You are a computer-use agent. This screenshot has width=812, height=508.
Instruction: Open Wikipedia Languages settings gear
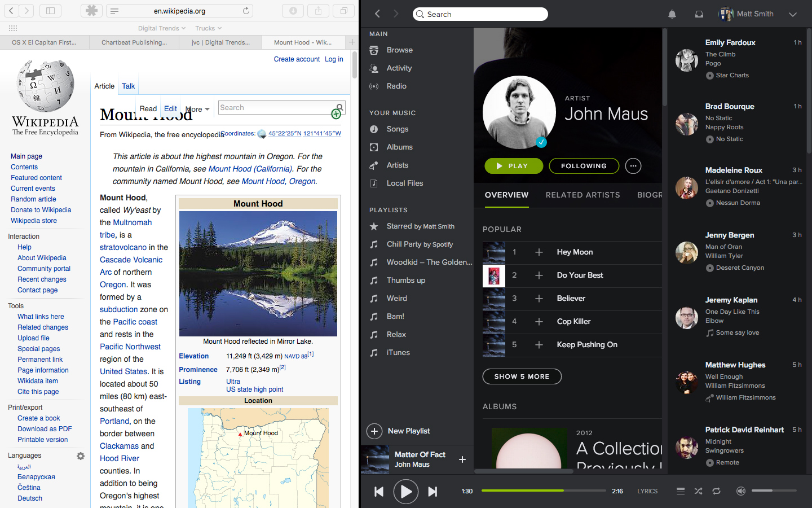pyautogui.click(x=81, y=456)
